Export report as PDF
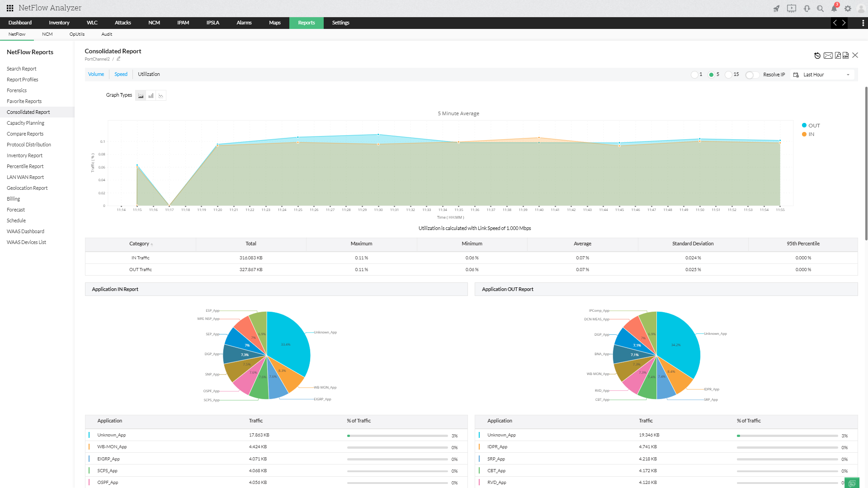This screenshot has height=488, width=868. [x=838, y=56]
